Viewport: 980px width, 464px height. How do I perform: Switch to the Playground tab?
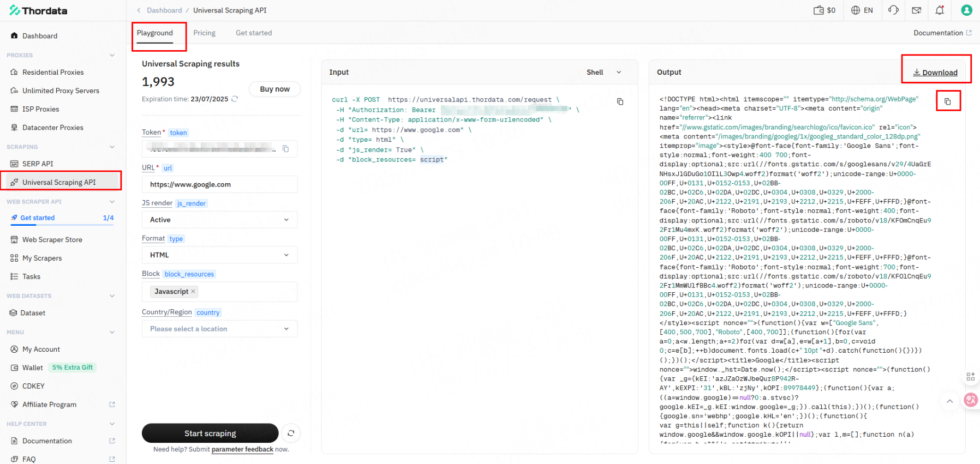(155, 33)
